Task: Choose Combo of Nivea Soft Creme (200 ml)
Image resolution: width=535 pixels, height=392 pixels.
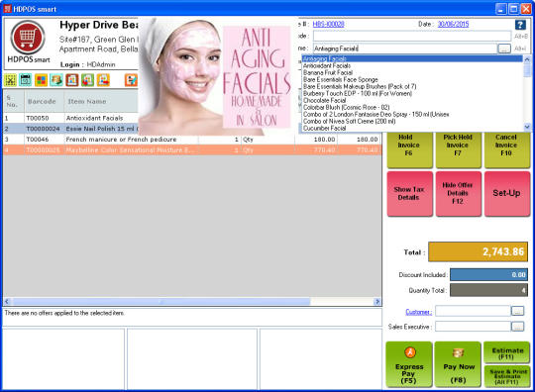Action: click(412, 122)
